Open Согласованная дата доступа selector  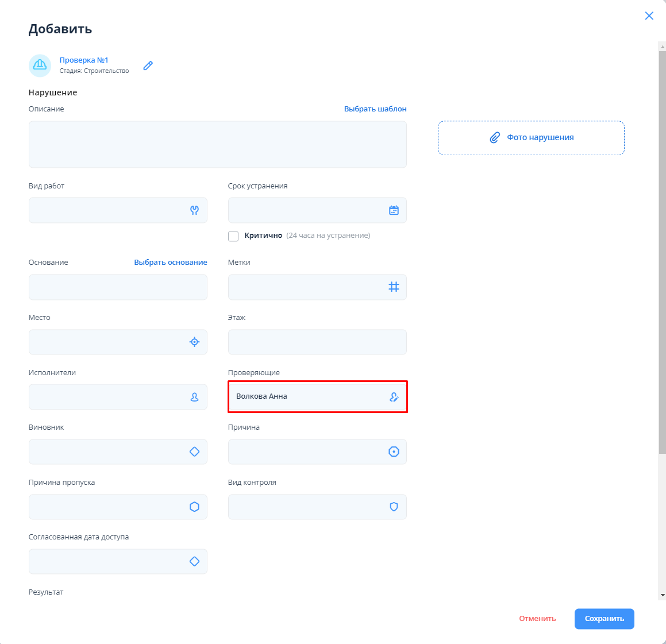(109, 561)
